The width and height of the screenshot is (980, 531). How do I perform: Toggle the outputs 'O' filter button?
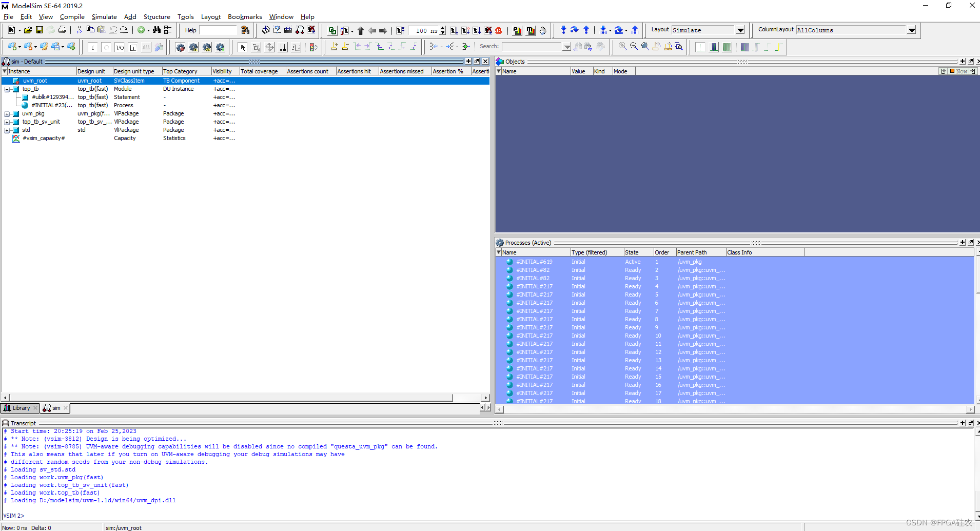coord(106,47)
